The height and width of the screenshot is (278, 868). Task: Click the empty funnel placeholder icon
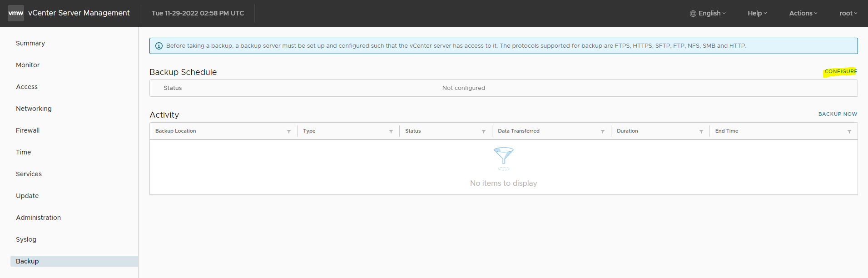pyautogui.click(x=504, y=159)
